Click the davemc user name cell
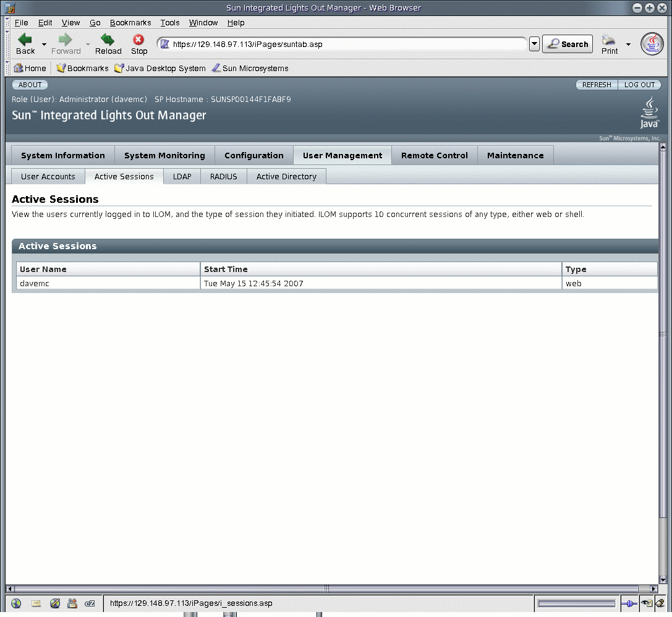Screen dimensions: 672x617 [108, 283]
